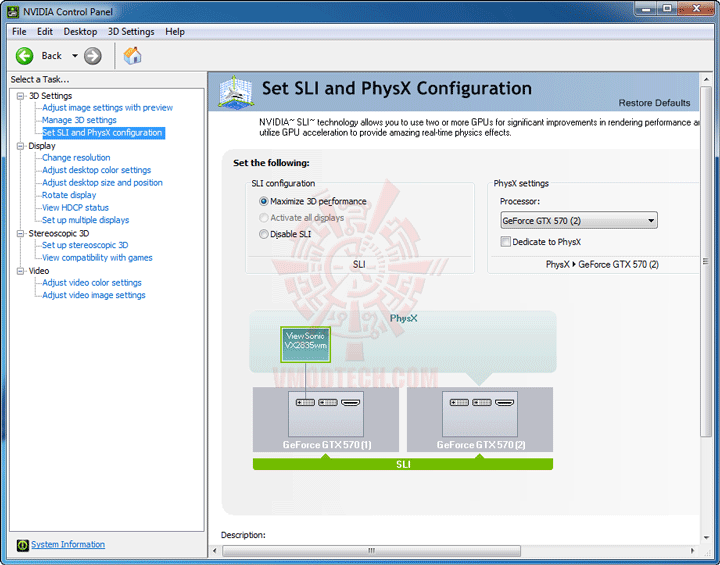
Task: Click the first DVI port on GeForce GTX 570 (2)
Action: point(459,402)
